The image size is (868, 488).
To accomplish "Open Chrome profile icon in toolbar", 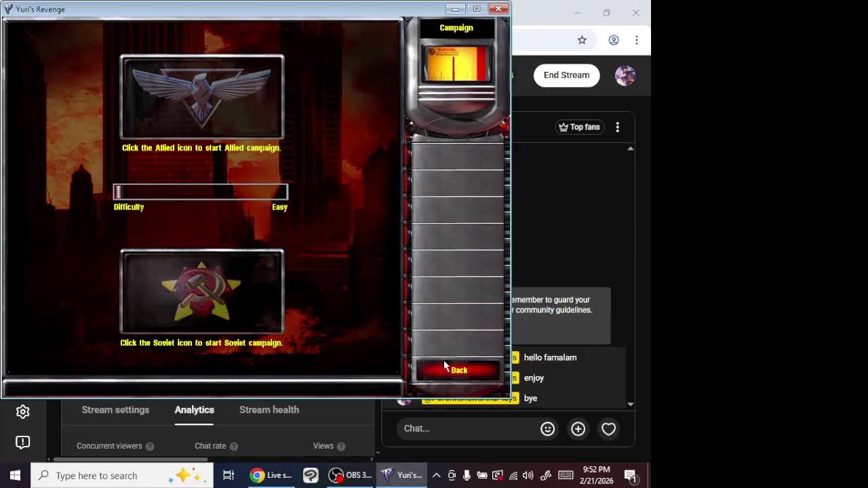I will point(614,40).
